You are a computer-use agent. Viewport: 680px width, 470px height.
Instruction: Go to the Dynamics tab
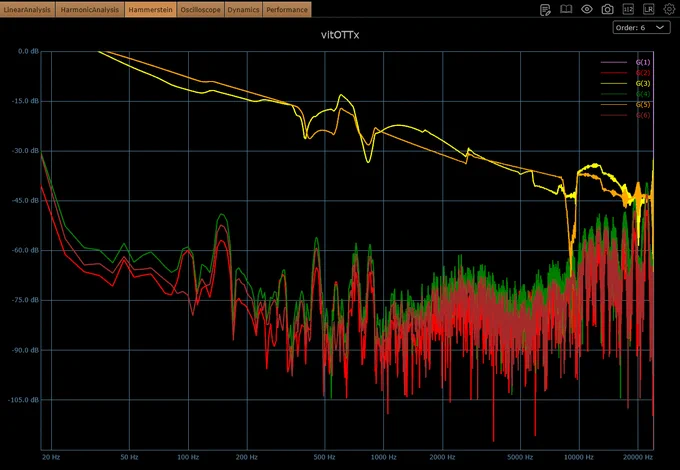click(x=243, y=10)
